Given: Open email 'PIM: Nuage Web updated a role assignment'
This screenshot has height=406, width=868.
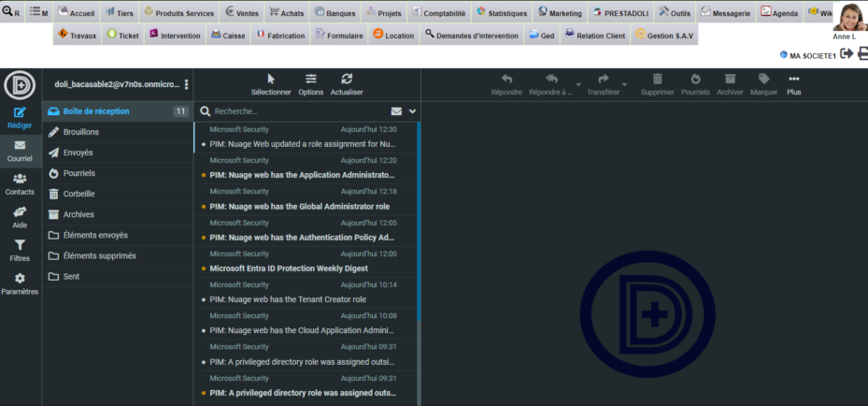Looking at the screenshot, I should click(306, 138).
